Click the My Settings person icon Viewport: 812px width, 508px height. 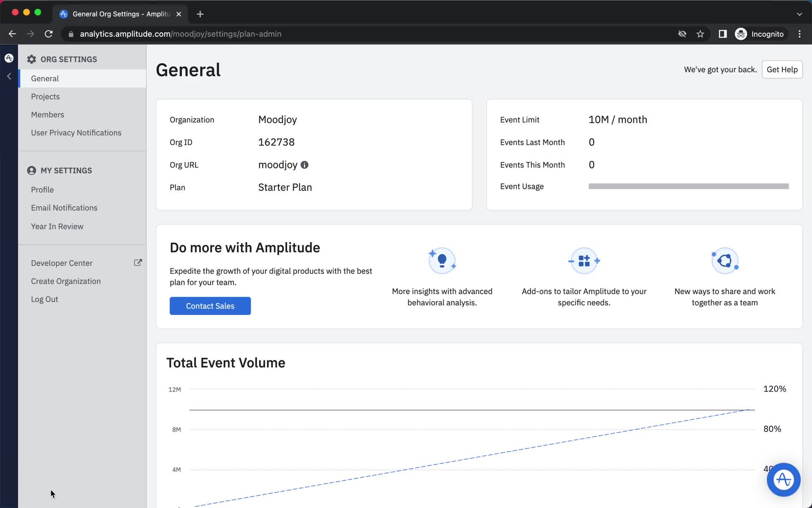32,171
